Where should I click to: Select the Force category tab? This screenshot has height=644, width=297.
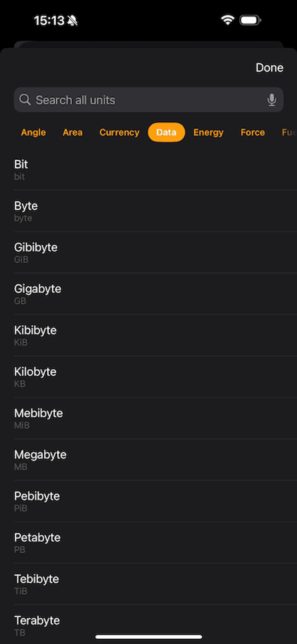pyautogui.click(x=253, y=132)
